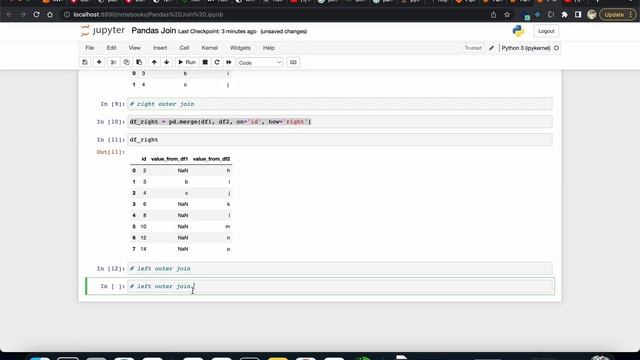Open the File menu
The width and height of the screenshot is (640, 360).
90,48
